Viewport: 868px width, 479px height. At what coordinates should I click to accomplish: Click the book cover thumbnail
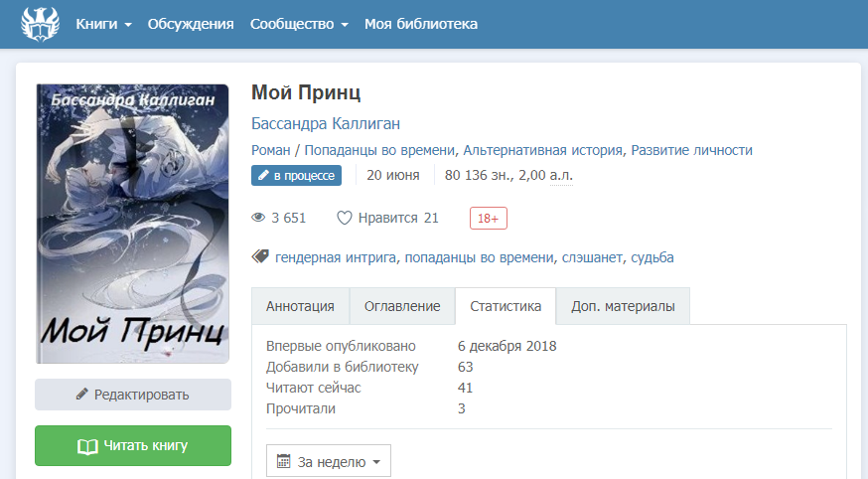132,224
